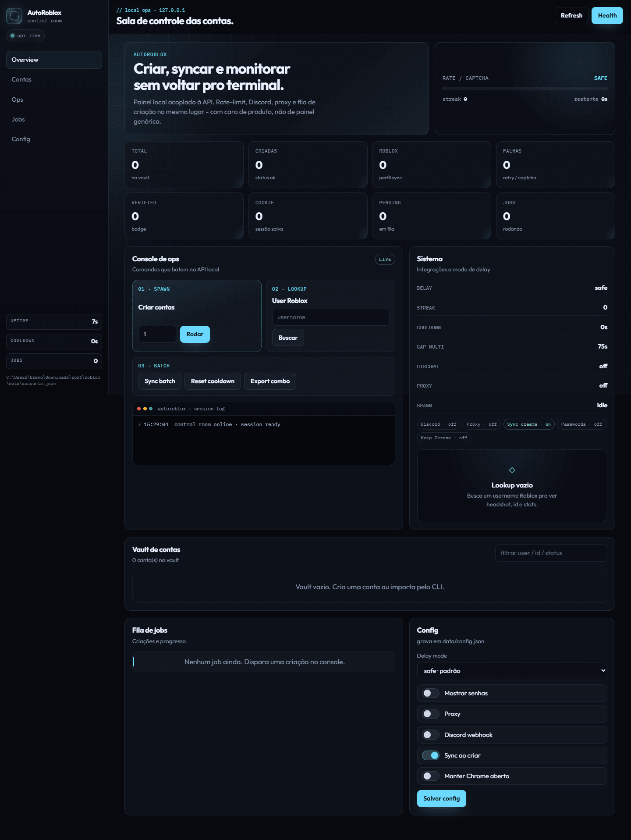This screenshot has height=840, width=631.
Task: Click the Salvar config button
Action: pyautogui.click(x=441, y=798)
